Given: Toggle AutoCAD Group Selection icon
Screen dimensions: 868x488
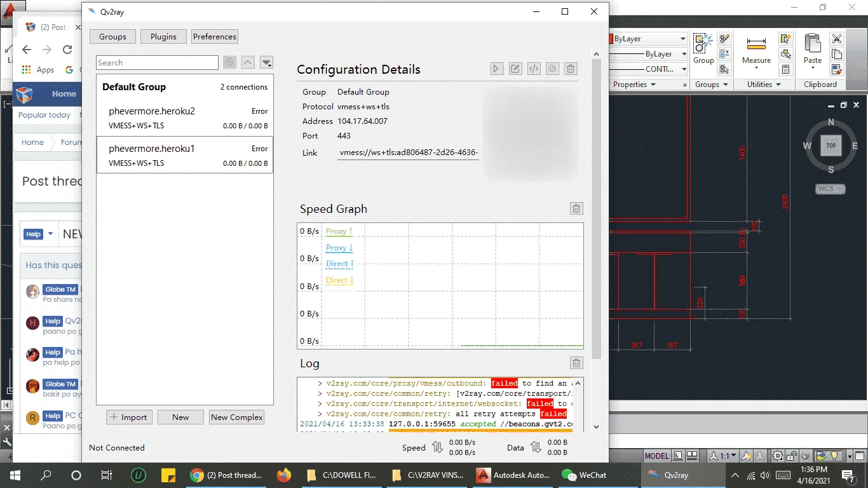Looking at the screenshot, I should click(x=724, y=69).
